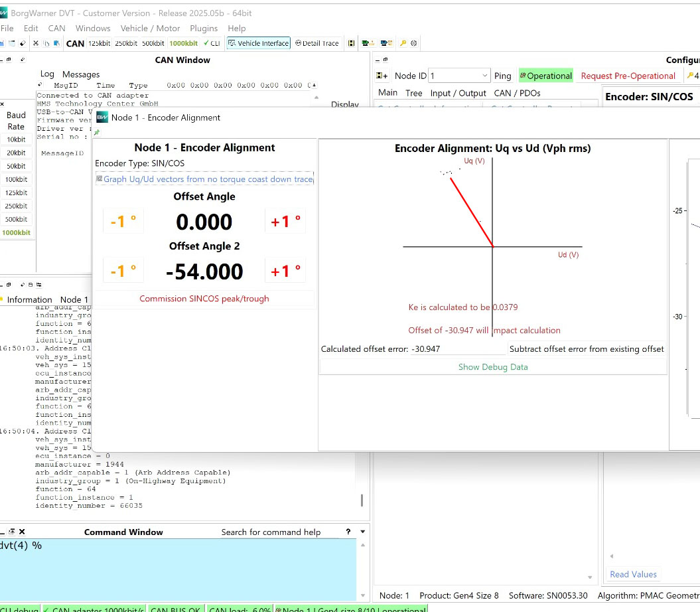Select 1000kbit baud rate in toolbar
The width and height of the screenshot is (700, 612).
click(183, 43)
